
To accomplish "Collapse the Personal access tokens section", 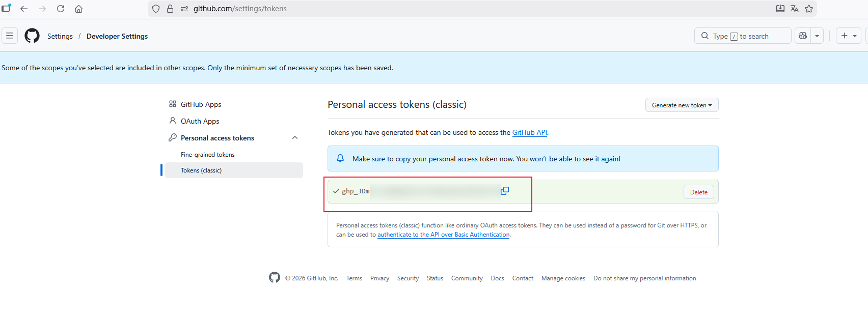I will [295, 138].
